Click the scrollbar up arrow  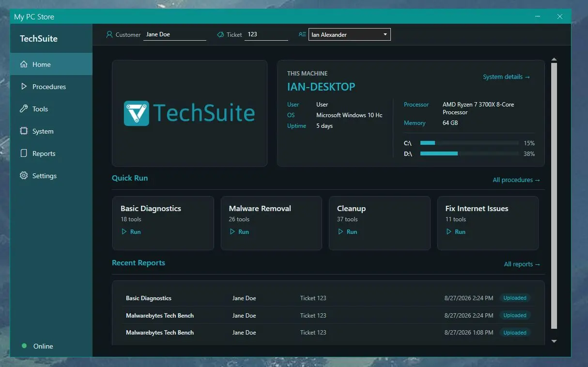pyautogui.click(x=554, y=60)
